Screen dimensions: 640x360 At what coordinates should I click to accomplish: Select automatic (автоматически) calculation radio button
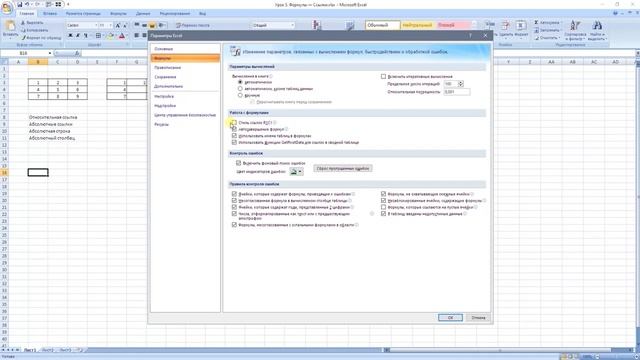point(240,82)
